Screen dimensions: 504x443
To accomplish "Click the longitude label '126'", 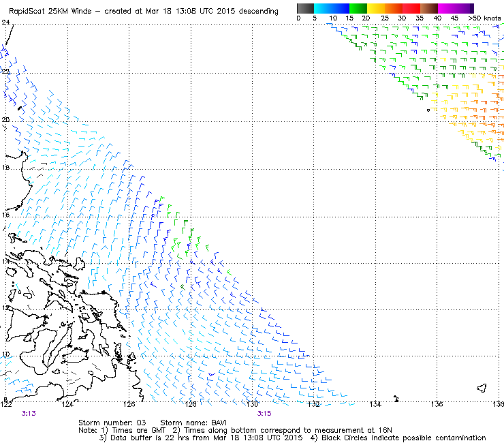I will pos(129,404).
